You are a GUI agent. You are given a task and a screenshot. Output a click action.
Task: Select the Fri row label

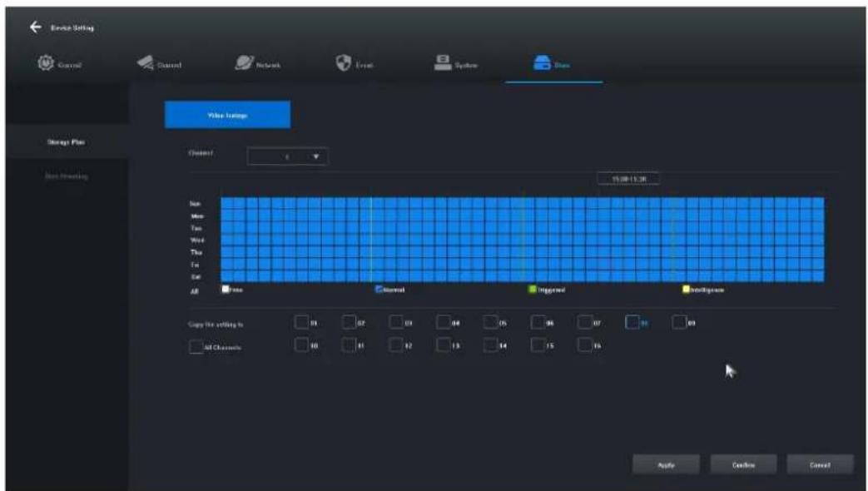coord(195,265)
